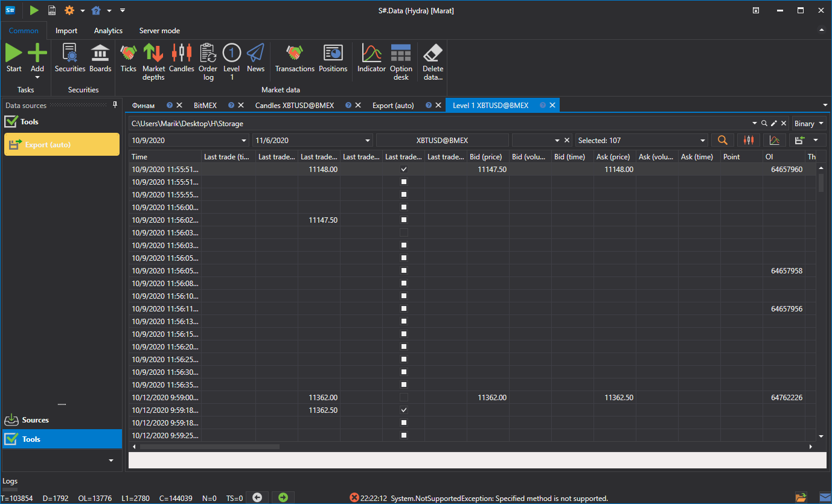Click the horizontal scrollbar thumb of the grid
Screen dimensions: 832x504
(x=210, y=447)
